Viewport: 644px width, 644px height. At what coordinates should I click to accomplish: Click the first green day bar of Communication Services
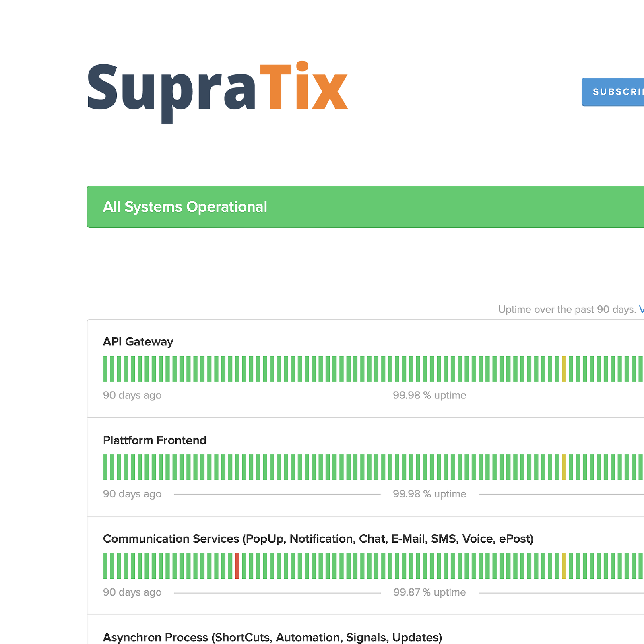105,566
